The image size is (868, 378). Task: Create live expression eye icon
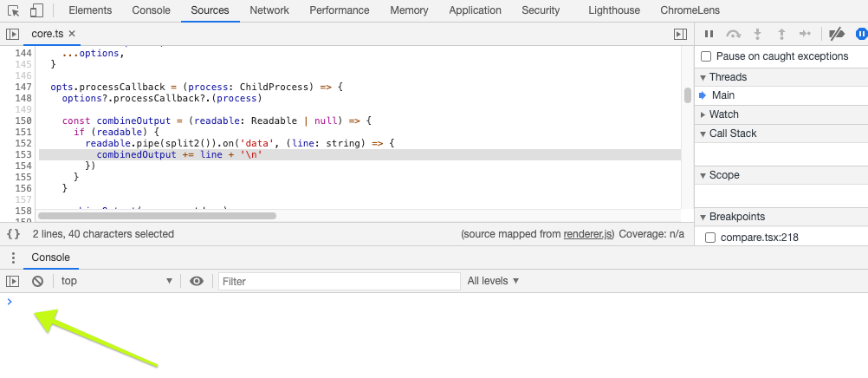197,281
